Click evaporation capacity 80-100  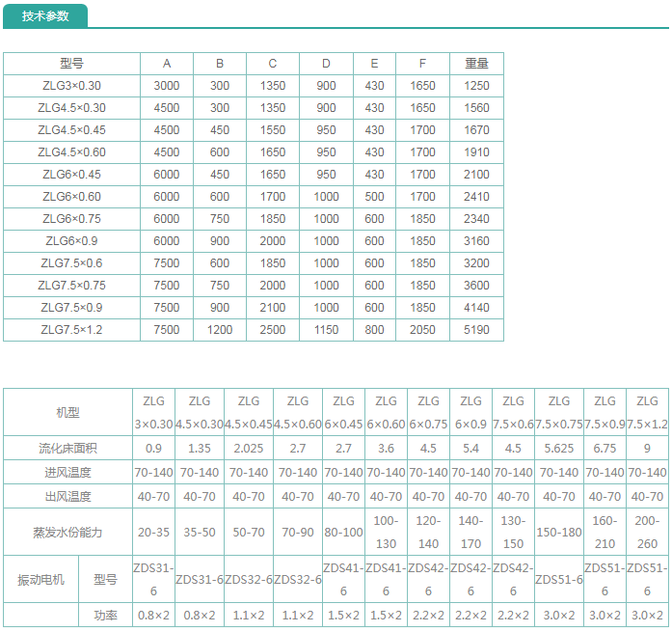(x=344, y=533)
